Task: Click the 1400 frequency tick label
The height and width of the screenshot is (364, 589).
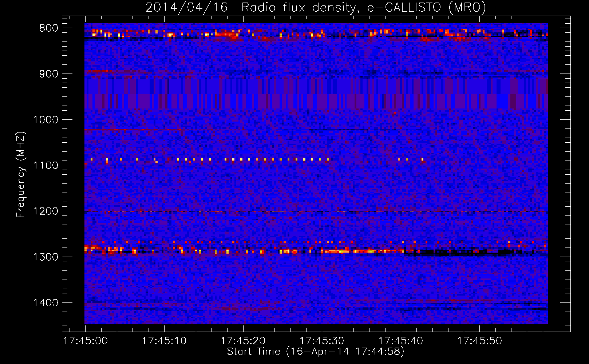Action: [x=46, y=302]
